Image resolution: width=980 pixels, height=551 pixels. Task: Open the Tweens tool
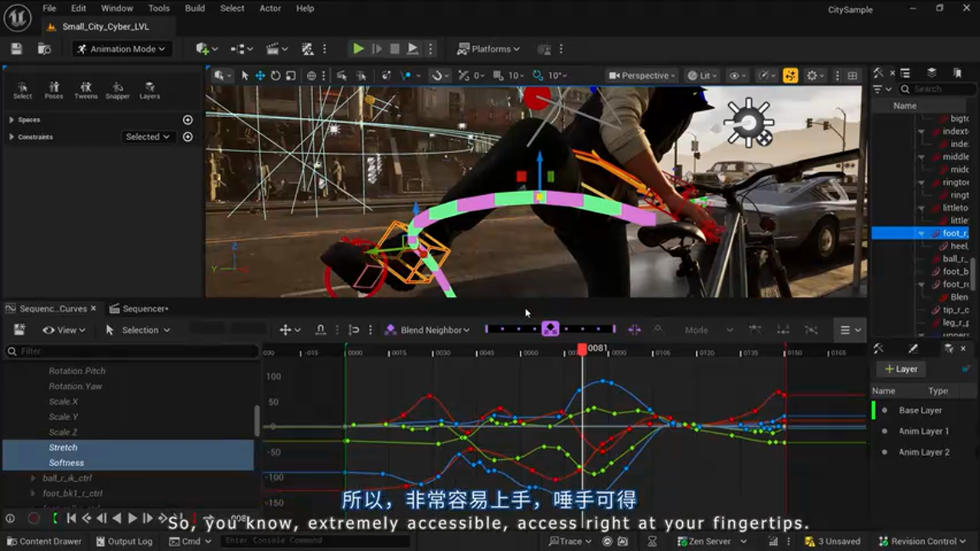point(87,90)
